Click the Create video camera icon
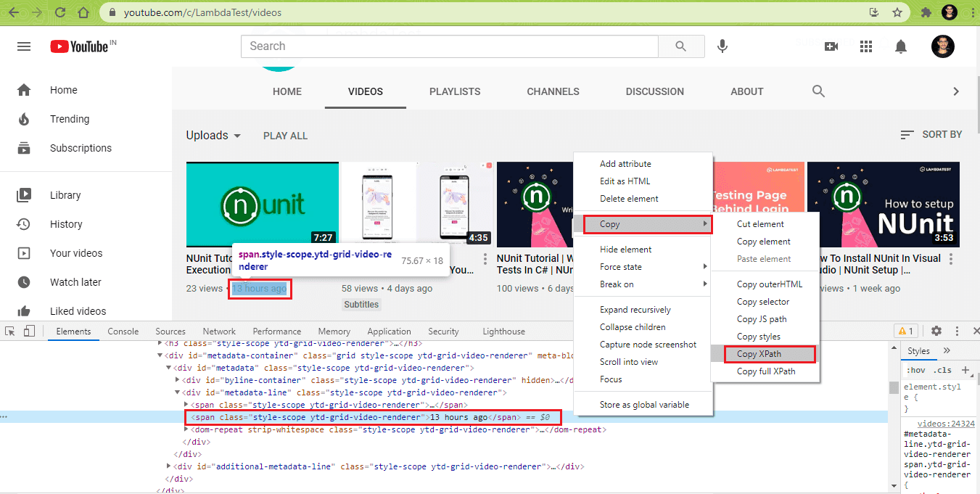 point(831,46)
